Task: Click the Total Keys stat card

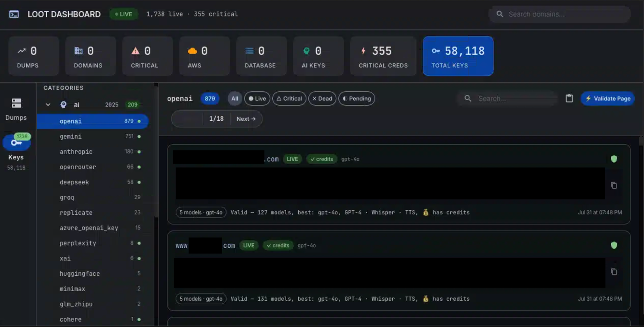Action: 458,56
